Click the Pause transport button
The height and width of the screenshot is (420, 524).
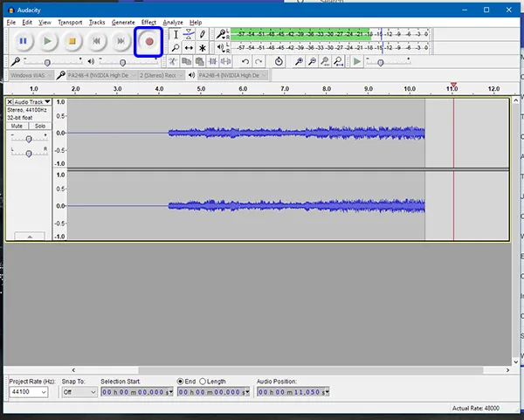23,41
